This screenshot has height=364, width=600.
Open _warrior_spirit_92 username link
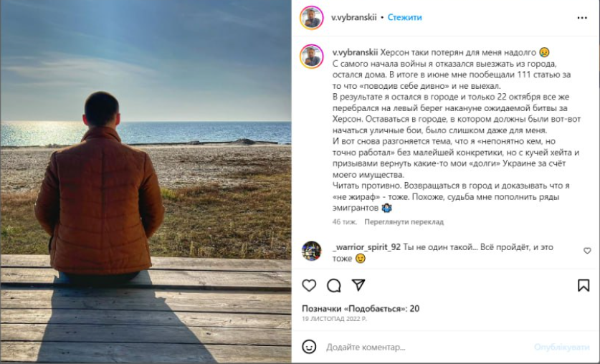366,247
